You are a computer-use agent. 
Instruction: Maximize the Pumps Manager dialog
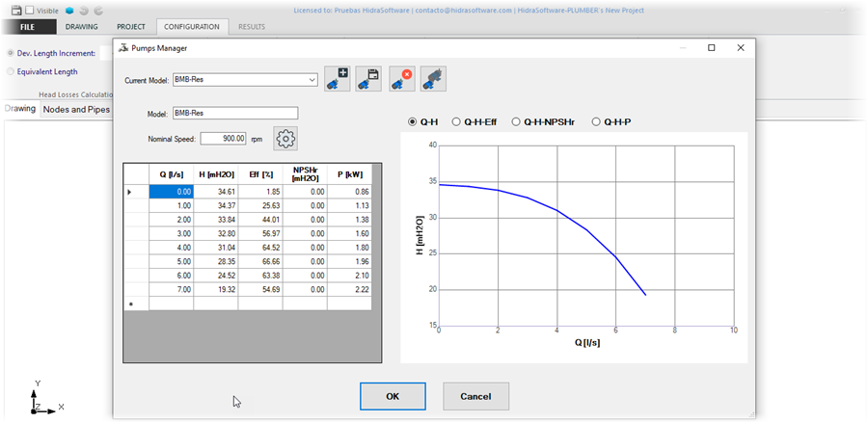pyautogui.click(x=712, y=48)
